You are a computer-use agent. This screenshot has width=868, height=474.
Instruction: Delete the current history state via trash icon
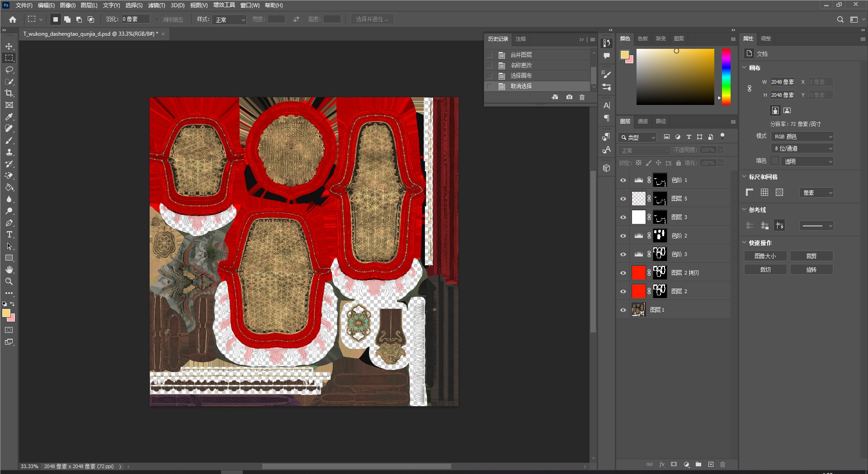pyautogui.click(x=582, y=97)
